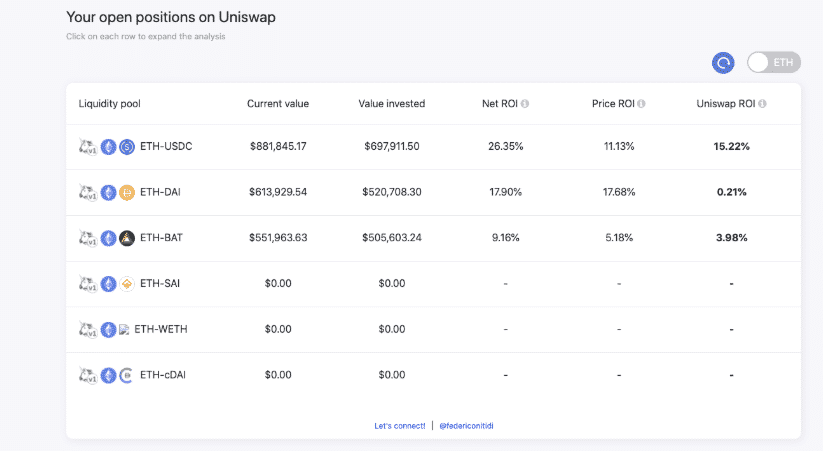Click the Price ROI info icon

click(641, 104)
